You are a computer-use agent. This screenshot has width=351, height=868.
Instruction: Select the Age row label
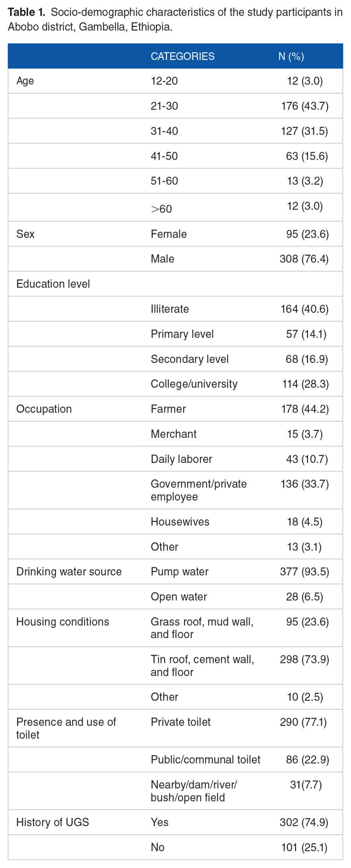point(25,81)
